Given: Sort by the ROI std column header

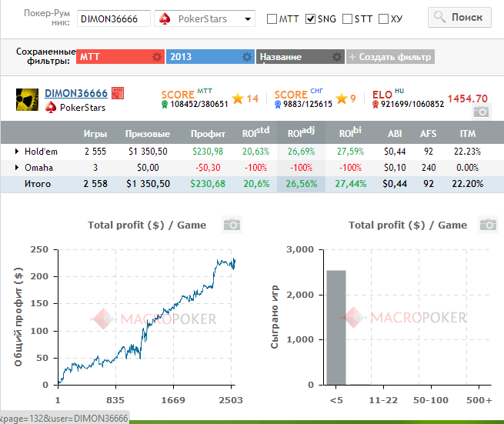Looking at the screenshot, I should (x=256, y=132).
